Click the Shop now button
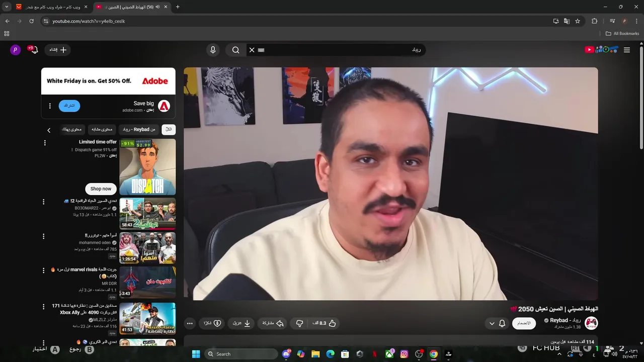 tap(101, 189)
